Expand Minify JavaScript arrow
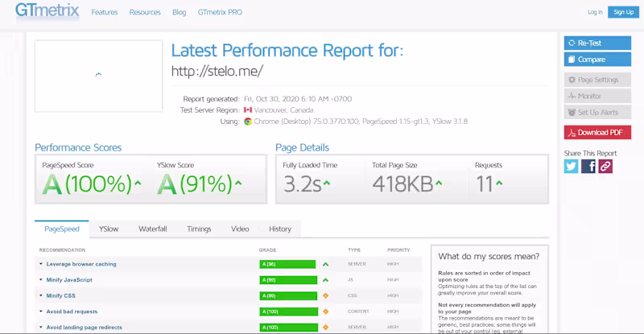644x334 pixels. coord(41,280)
